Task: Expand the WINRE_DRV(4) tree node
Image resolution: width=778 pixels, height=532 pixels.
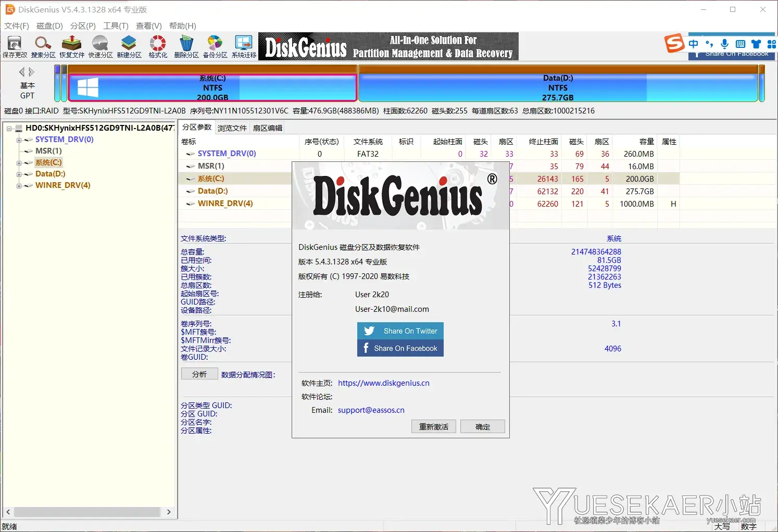Action: (19, 185)
